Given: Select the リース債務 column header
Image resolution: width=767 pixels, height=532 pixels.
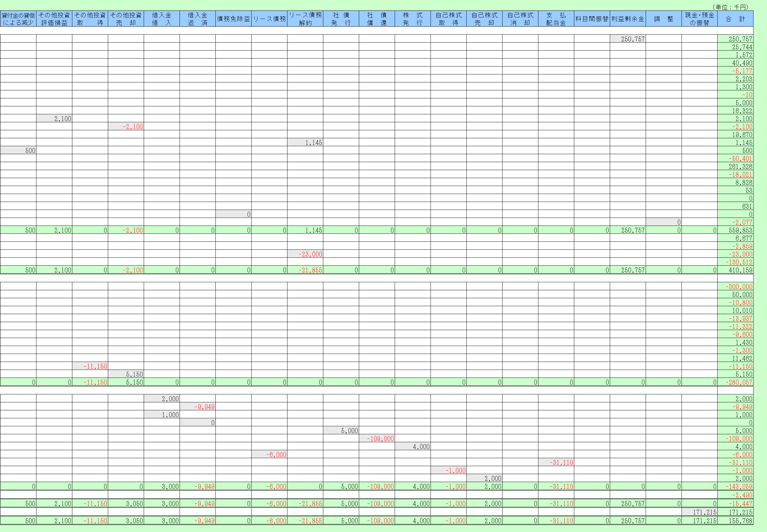Looking at the screenshot, I should (x=269, y=19).
